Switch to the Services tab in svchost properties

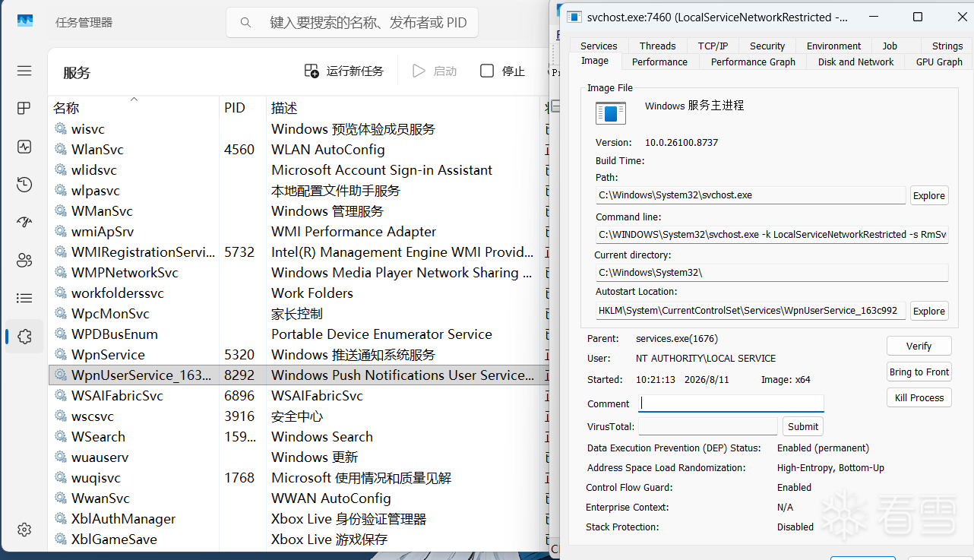tap(599, 46)
